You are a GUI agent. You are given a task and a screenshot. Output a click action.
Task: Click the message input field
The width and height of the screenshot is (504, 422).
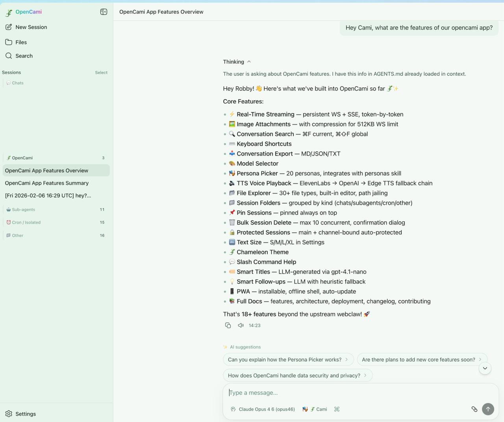[354, 392]
